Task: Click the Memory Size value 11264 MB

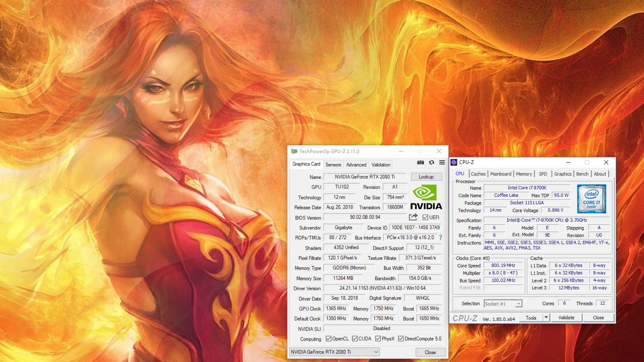Action: click(343, 278)
